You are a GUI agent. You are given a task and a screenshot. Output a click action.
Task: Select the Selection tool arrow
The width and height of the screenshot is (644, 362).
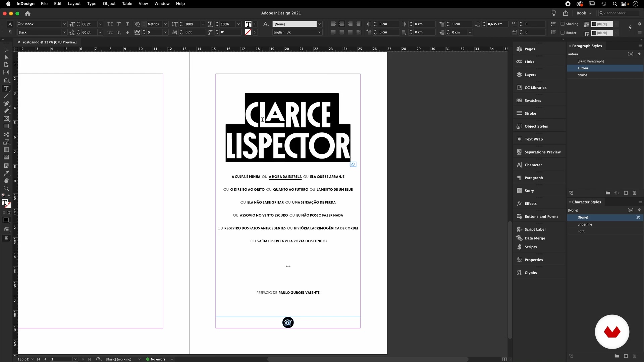tap(6, 50)
